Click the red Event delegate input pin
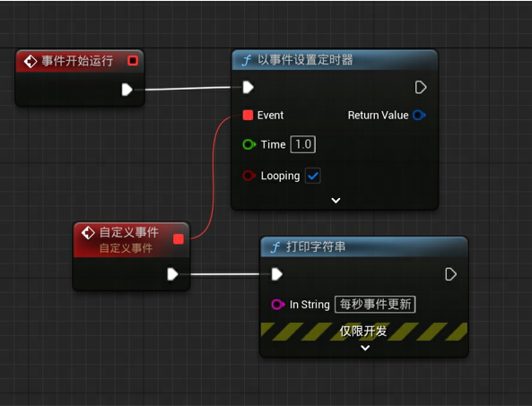This screenshot has height=406, width=532. 248,116
